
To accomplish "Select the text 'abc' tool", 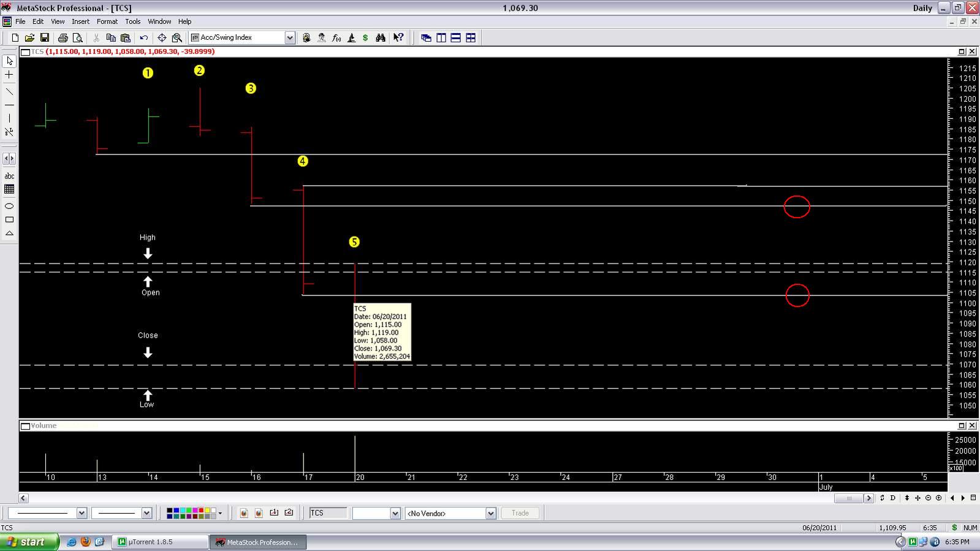I will [9, 176].
